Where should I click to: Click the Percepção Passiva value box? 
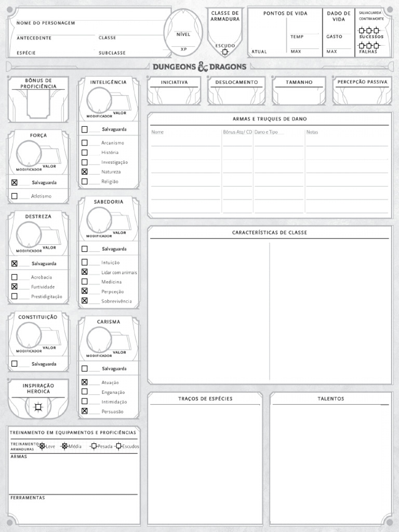(x=362, y=96)
